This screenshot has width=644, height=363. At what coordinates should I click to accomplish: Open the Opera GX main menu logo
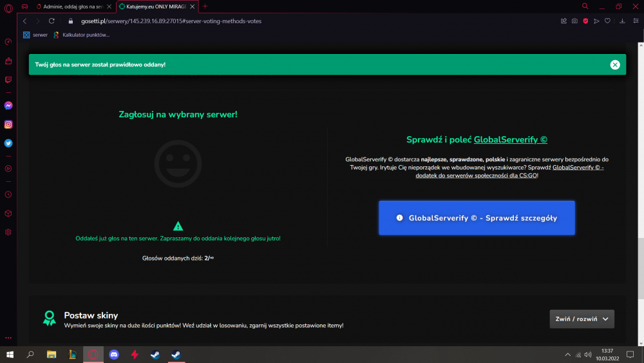click(x=8, y=7)
